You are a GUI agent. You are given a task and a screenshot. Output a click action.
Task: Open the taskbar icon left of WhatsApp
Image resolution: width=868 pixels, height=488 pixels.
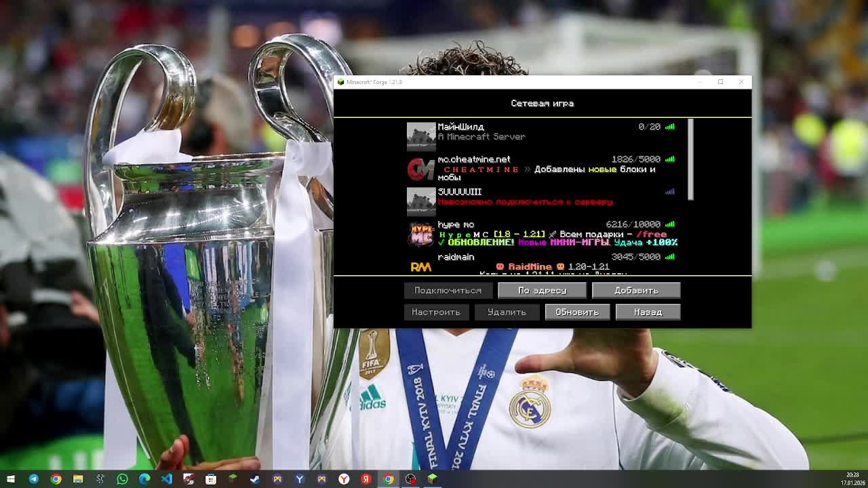pos(100,479)
